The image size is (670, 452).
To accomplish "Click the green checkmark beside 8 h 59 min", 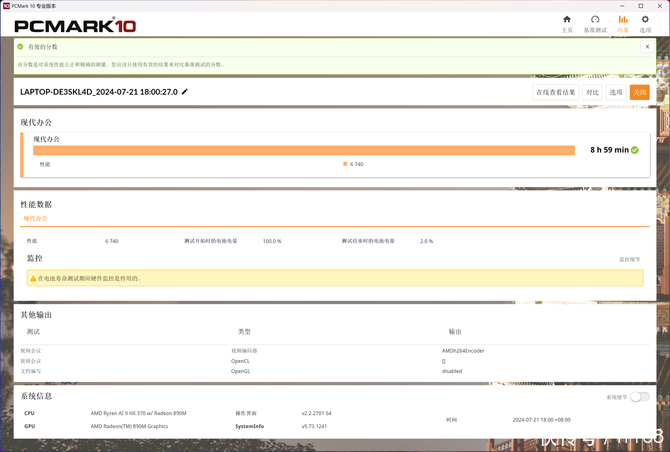I will pos(635,150).
